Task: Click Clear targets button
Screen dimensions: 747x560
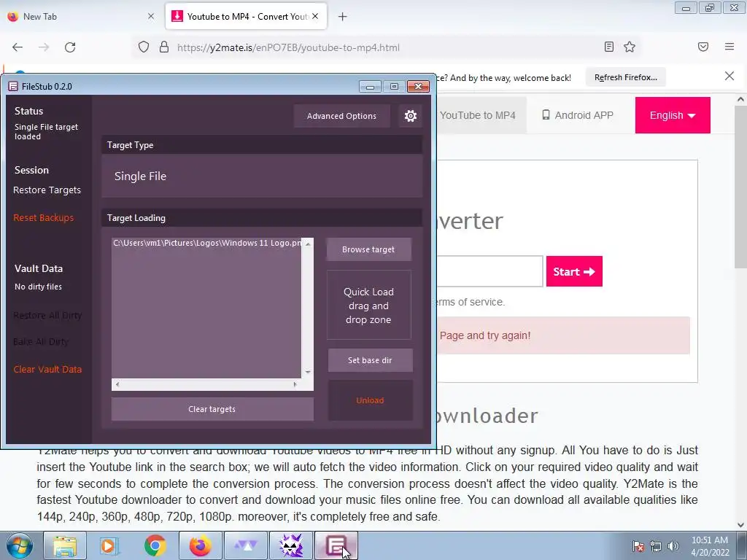Action: click(x=212, y=409)
